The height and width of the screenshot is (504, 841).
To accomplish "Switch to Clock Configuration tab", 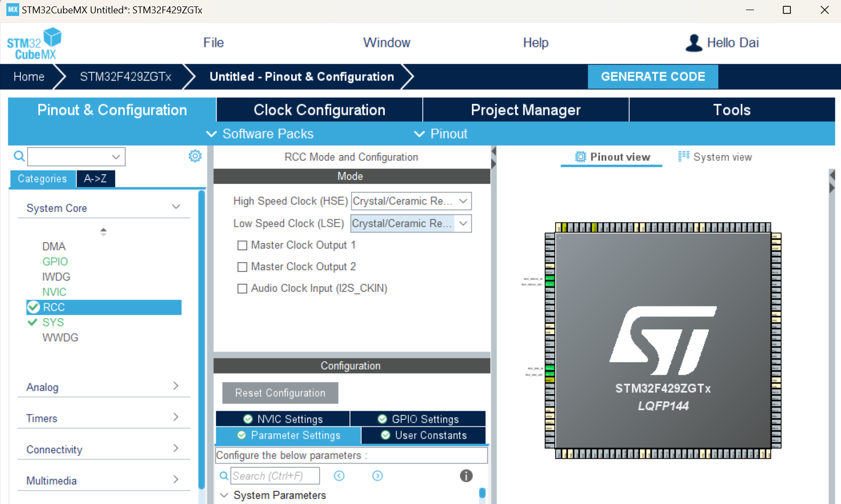I will click(319, 110).
